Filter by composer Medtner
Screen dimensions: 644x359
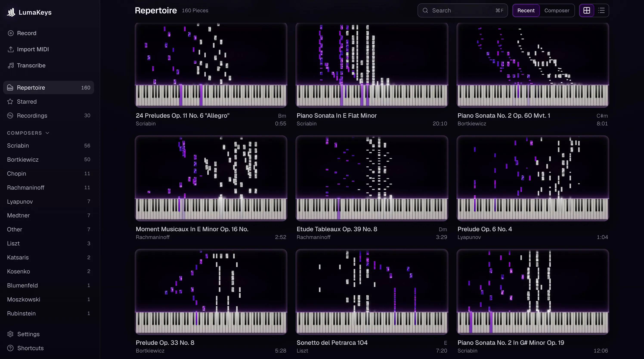tap(48, 215)
